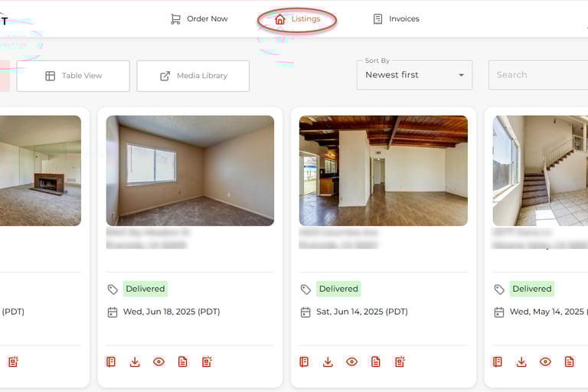Open the Invoices page
Screen dimensions: 588x392
397,18
